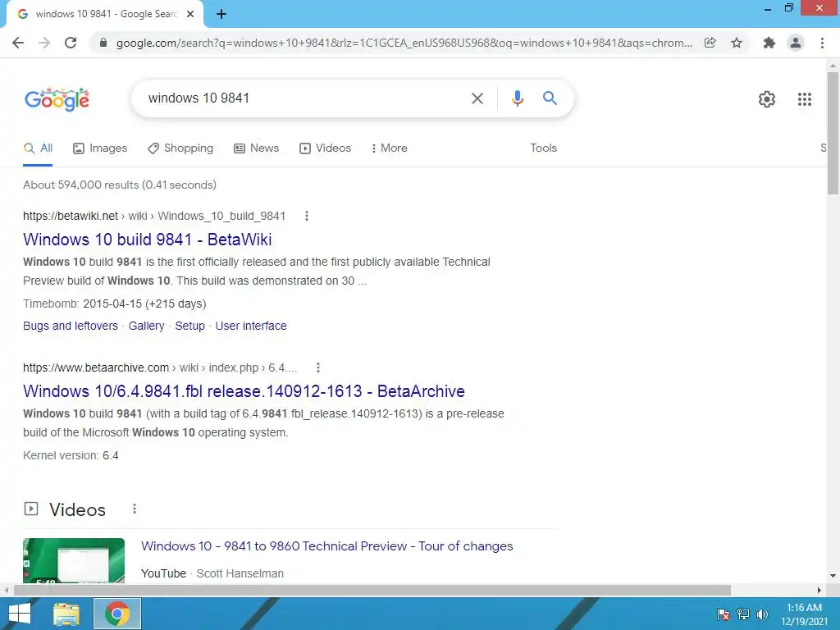
Task: Click the network tray icon
Action: tap(743, 614)
